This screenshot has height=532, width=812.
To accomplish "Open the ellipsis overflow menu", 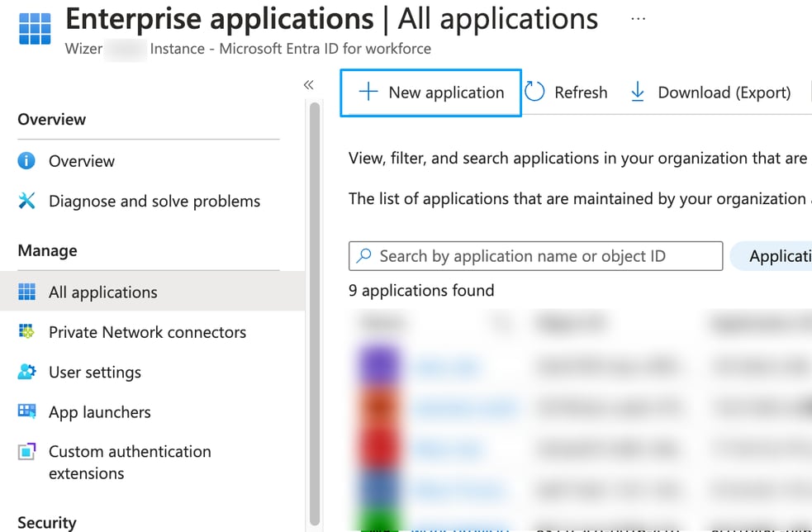I will [637, 18].
